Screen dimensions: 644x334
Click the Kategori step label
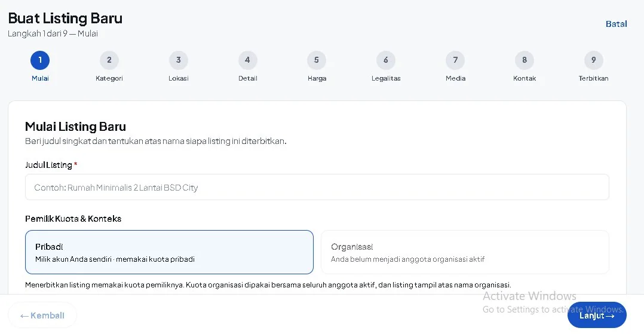(109, 78)
